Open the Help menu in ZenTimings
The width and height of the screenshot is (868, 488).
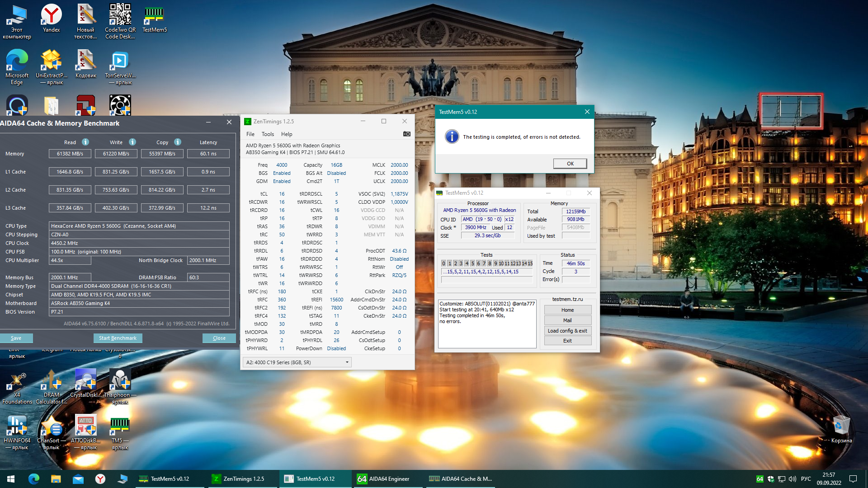tap(287, 134)
